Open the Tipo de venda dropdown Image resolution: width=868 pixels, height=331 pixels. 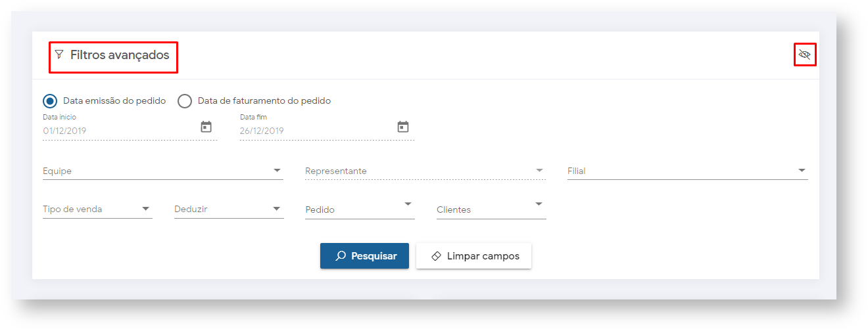pos(145,210)
